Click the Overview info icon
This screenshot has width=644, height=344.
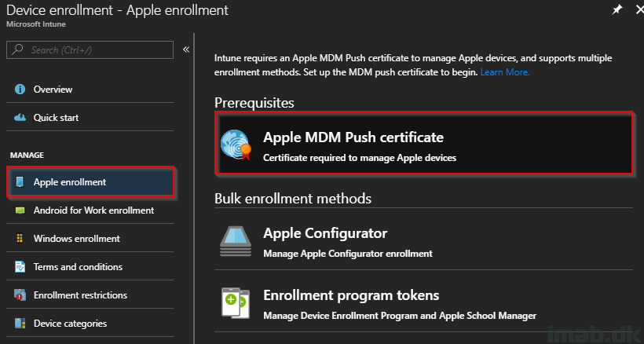pyautogui.click(x=20, y=89)
